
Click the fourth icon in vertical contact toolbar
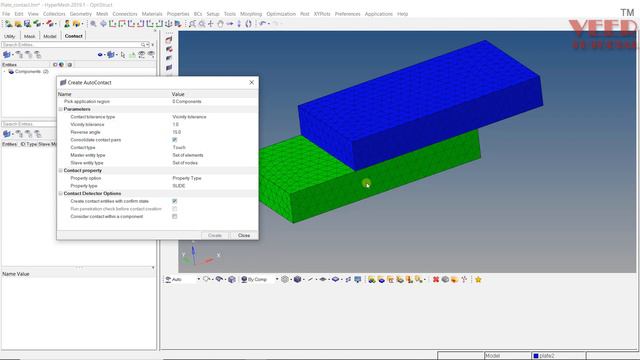click(169, 68)
